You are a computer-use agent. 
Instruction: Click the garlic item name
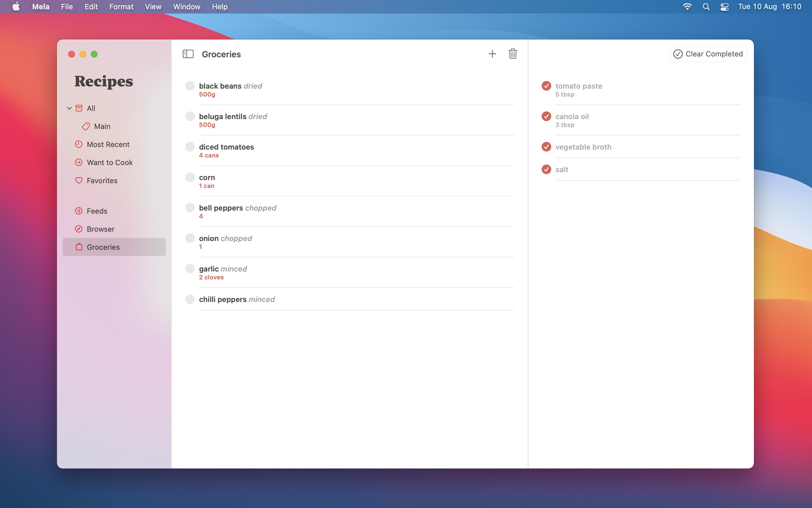pos(209,269)
